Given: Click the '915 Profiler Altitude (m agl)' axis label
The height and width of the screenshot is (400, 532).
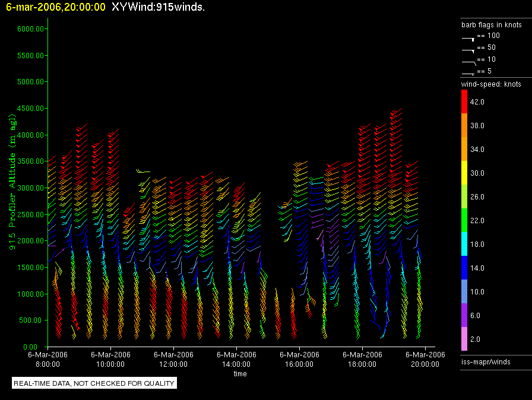Looking at the screenshot, I should [x=12, y=182].
